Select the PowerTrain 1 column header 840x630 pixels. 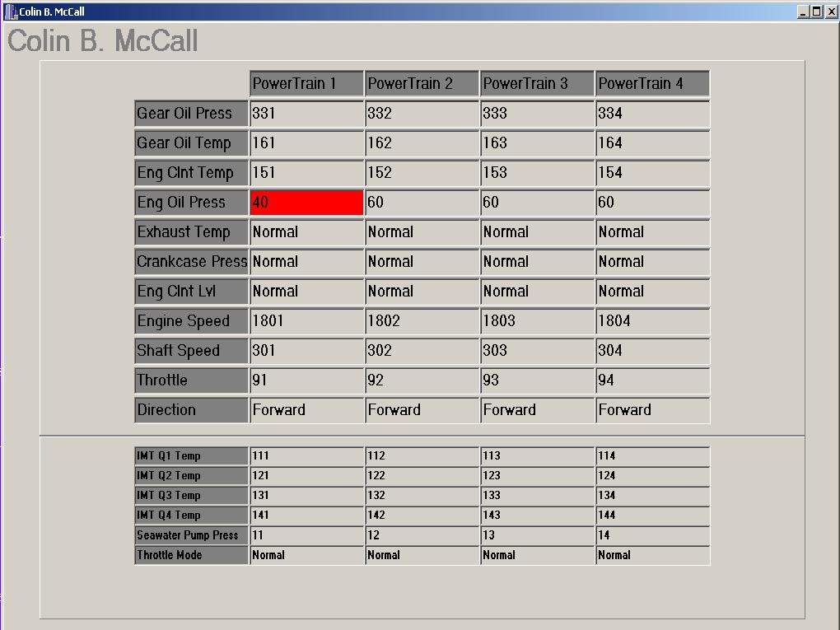[306, 84]
